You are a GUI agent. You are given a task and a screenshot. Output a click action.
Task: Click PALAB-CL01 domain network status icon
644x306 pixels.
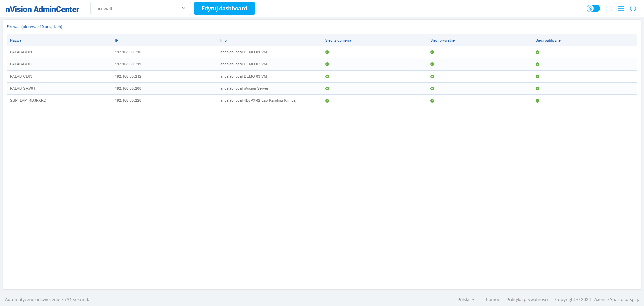(x=327, y=52)
